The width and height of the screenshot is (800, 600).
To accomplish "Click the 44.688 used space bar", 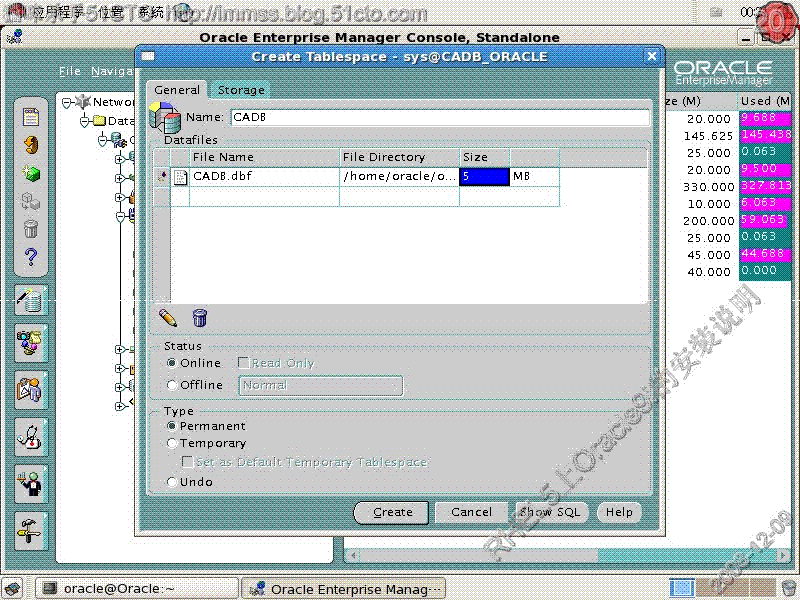I will (x=766, y=254).
